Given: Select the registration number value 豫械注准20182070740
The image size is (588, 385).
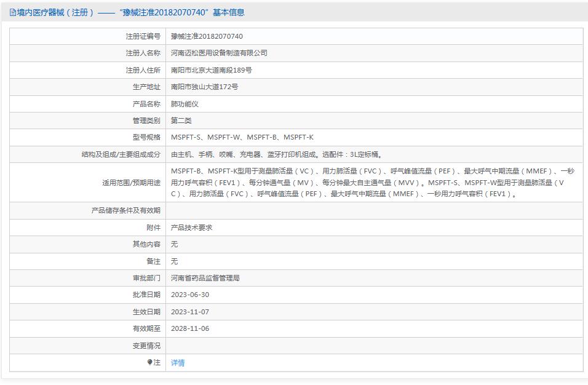Looking at the screenshot, I should click(207, 36).
